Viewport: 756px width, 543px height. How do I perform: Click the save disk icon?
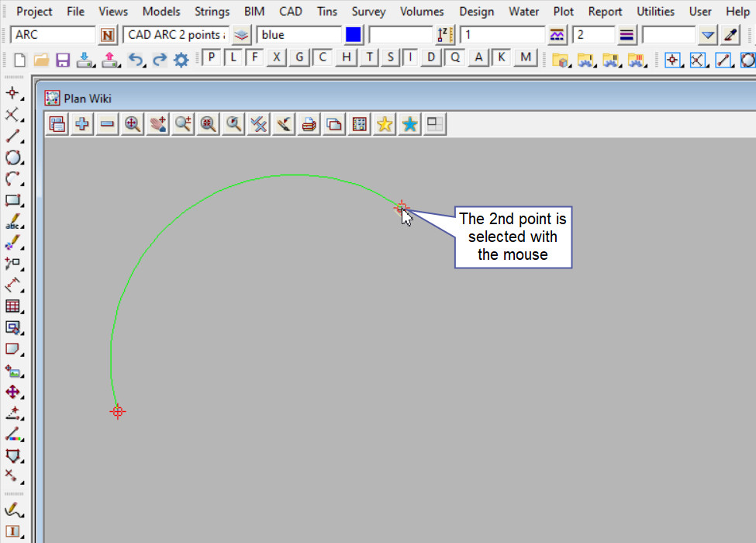click(63, 60)
